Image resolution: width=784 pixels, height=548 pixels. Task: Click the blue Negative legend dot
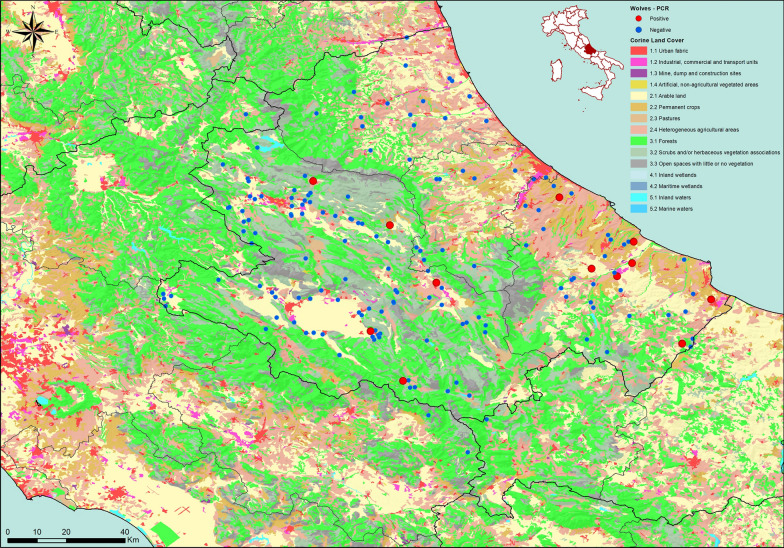638,30
